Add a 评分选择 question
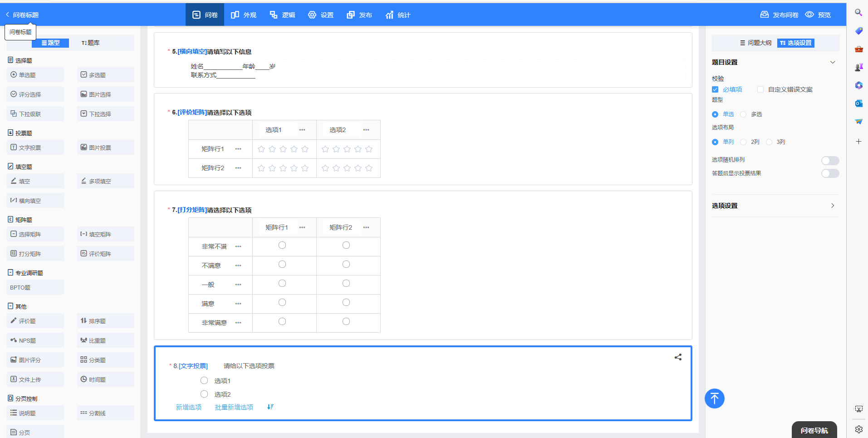This screenshot has width=868, height=438. click(x=35, y=94)
